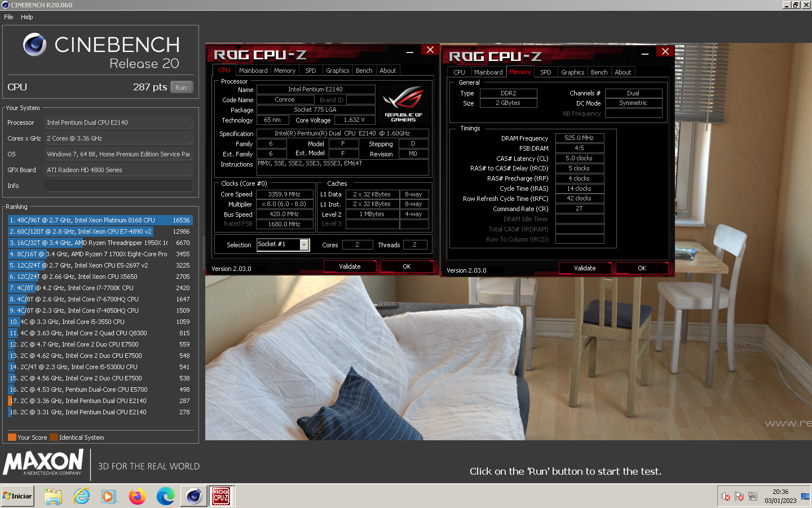The width and height of the screenshot is (812, 508).
Task: Click the Maxon logo
Action: [43, 462]
